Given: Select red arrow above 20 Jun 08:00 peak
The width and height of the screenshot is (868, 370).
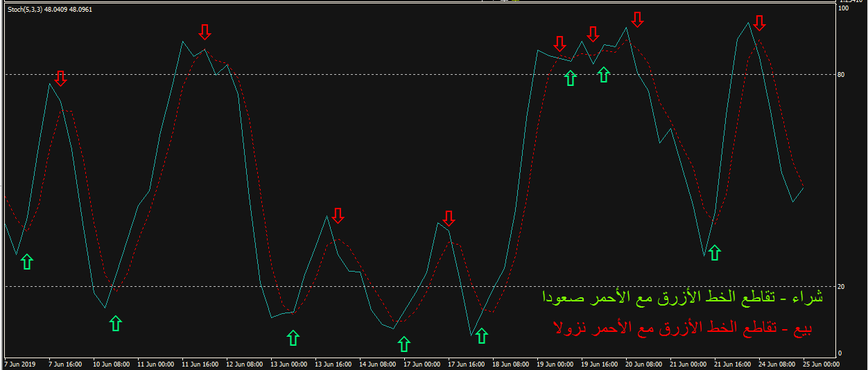Looking at the screenshot, I should 637,19.
